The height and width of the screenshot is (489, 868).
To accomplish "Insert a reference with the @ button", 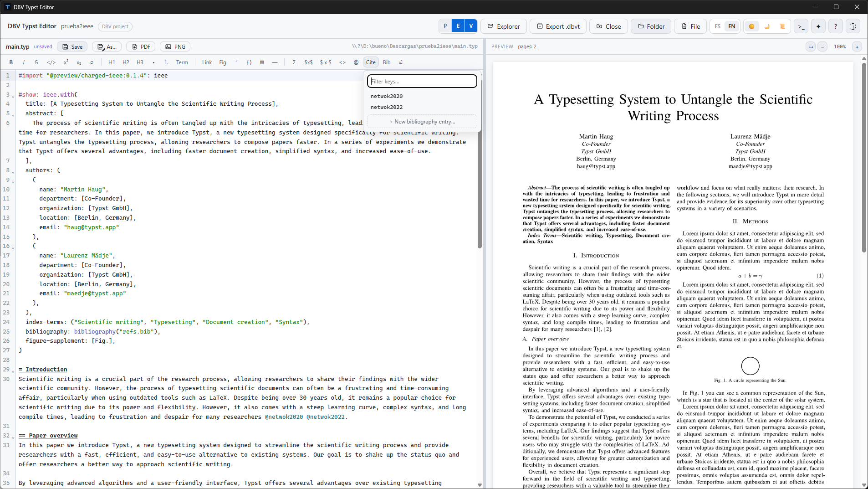I will pyautogui.click(x=356, y=62).
